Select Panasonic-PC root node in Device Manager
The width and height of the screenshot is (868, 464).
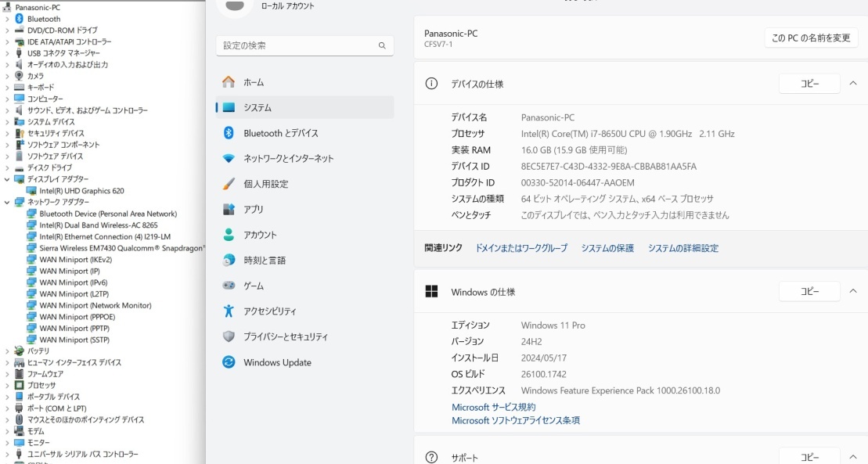pos(38,7)
